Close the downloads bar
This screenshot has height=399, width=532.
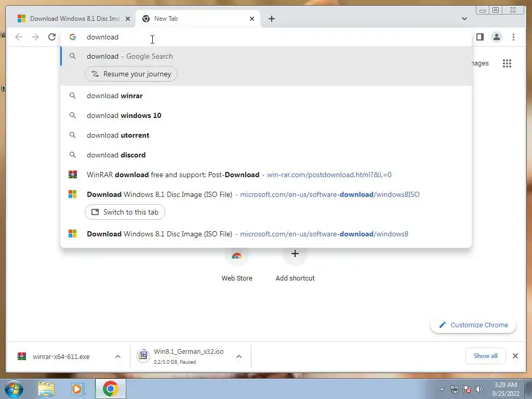(x=515, y=356)
